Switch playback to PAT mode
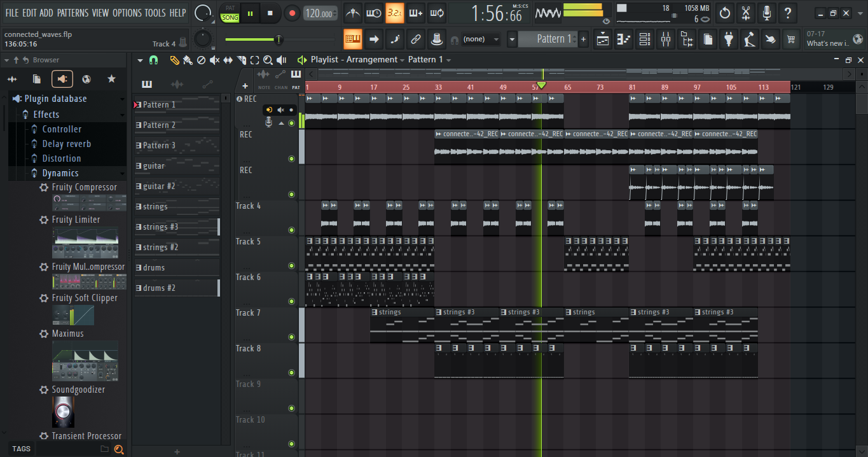The image size is (868, 457). 230,8
